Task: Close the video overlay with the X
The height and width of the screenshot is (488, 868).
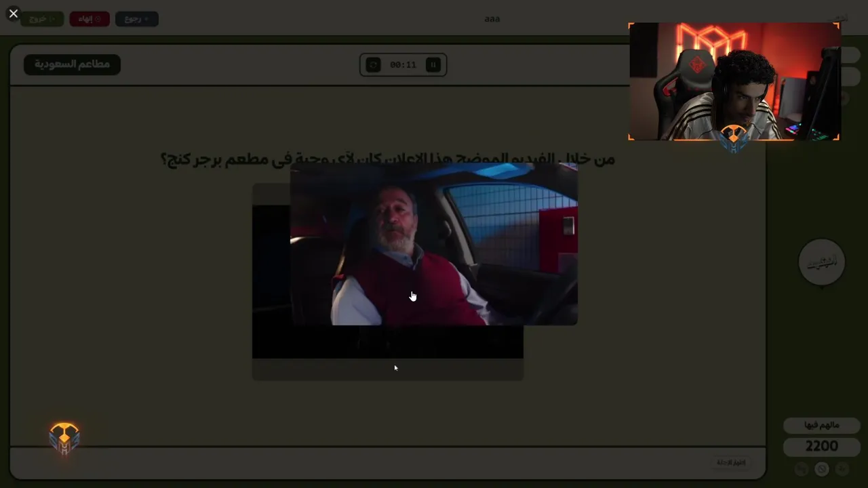Action: (x=13, y=14)
